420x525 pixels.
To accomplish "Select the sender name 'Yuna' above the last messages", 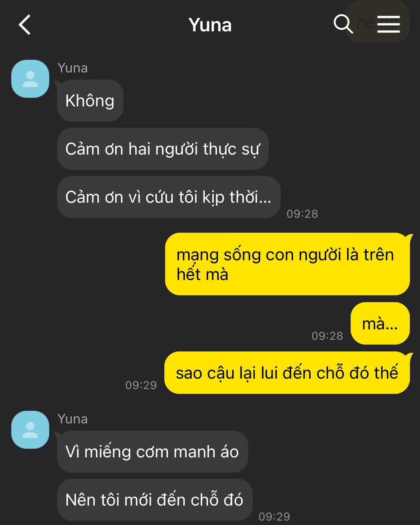I will pos(73,419).
